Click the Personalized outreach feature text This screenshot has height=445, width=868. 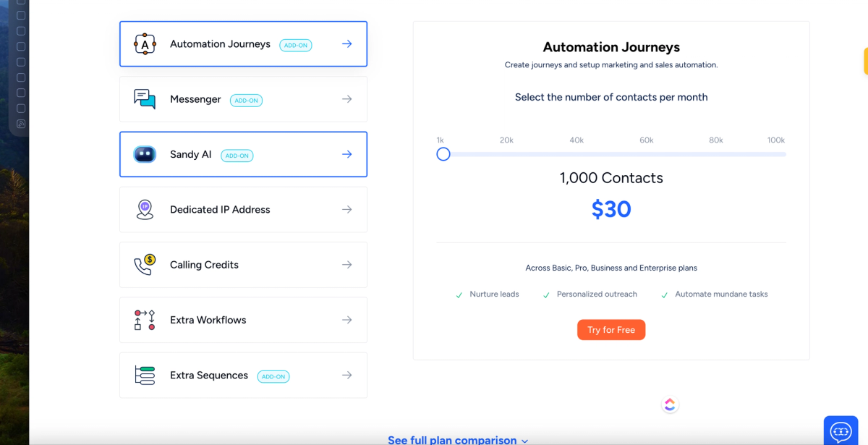pos(597,294)
